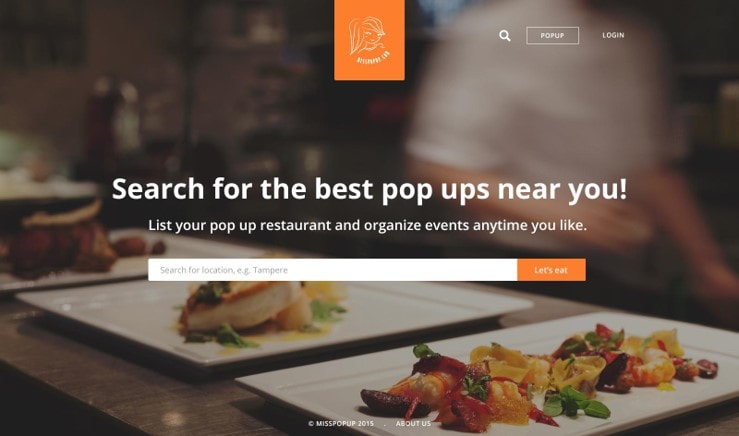Open the ABOUT US footer link
739x436 pixels.
[x=413, y=423]
